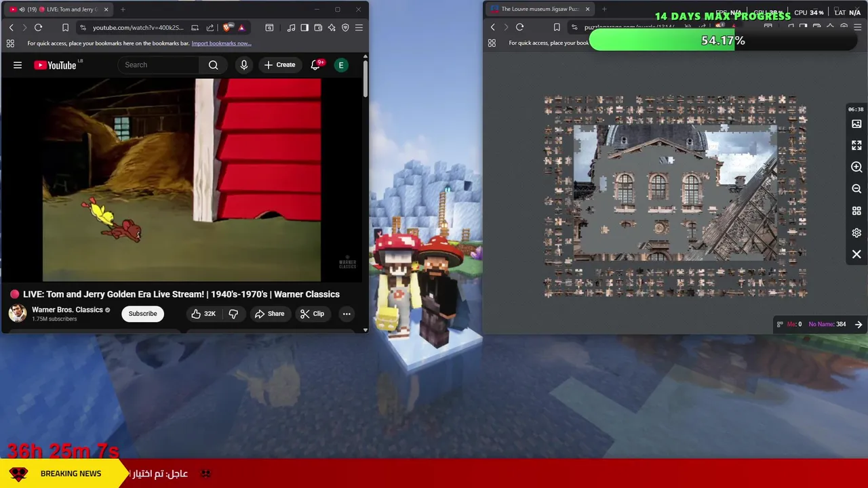This screenshot has height=488, width=868.
Task: Start YouTube voice search with the microphone
Action: click(x=244, y=65)
